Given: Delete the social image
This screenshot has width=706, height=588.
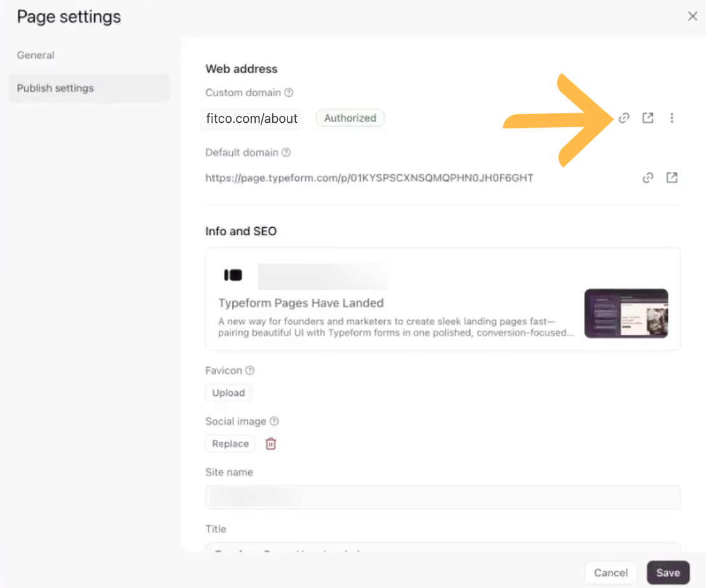Looking at the screenshot, I should tap(270, 444).
